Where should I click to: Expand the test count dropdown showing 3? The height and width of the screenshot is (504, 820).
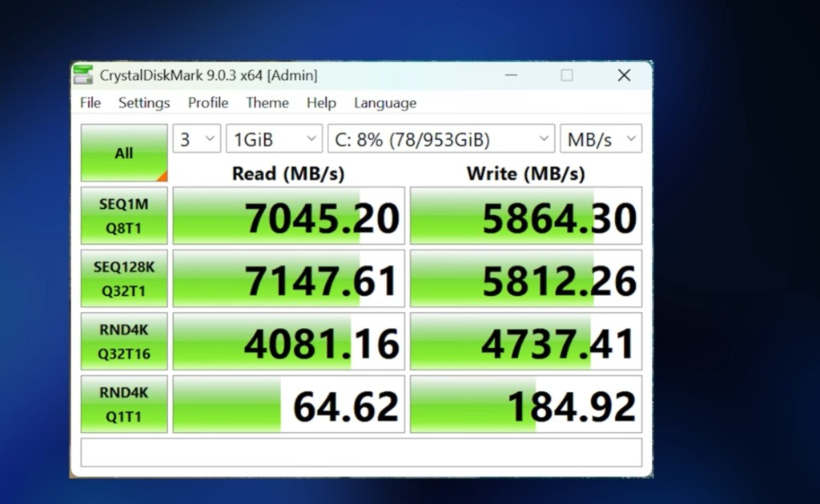click(x=197, y=139)
